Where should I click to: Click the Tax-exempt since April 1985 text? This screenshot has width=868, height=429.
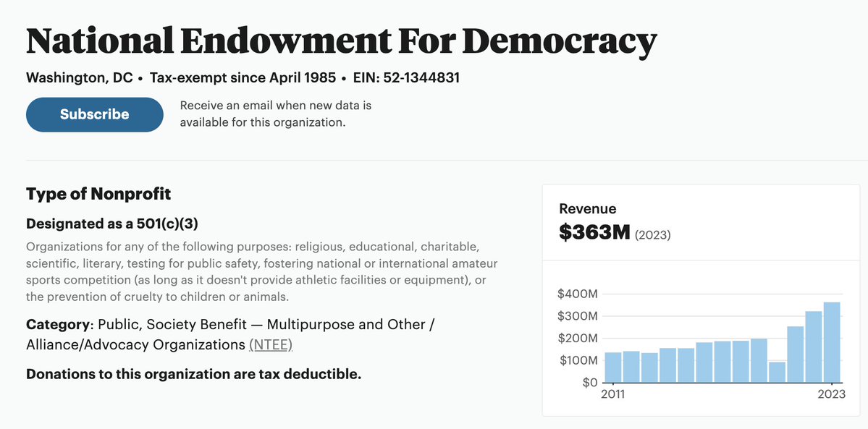[243, 77]
